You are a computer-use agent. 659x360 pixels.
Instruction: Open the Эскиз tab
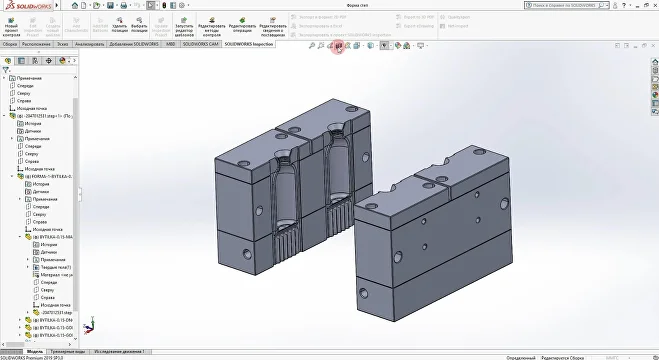point(62,44)
